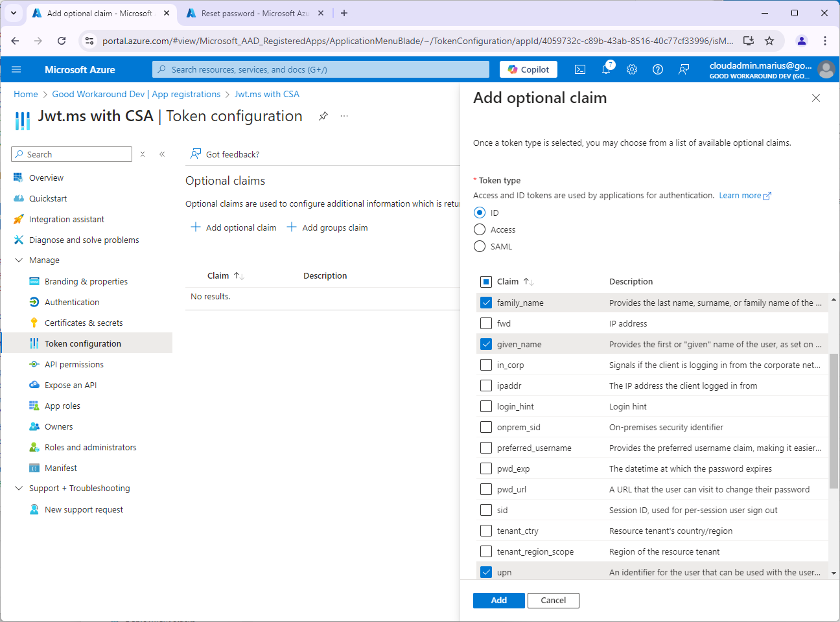Open the Azure portal hamburger menu

[x=16, y=69]
